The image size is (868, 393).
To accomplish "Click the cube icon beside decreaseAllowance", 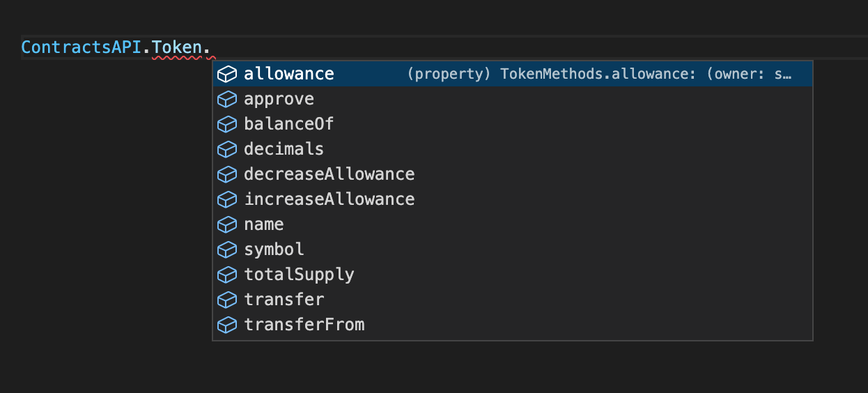I will click(x=227, y=174).
